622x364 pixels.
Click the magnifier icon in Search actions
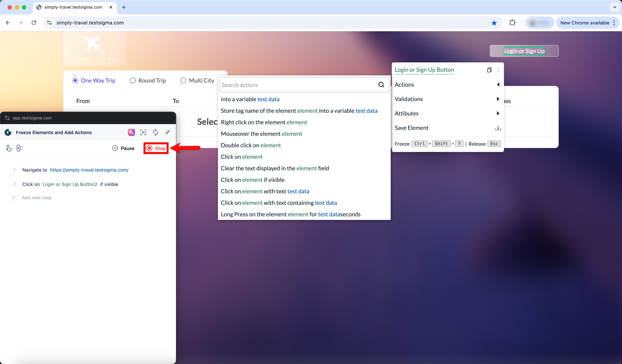coord(381,85)
